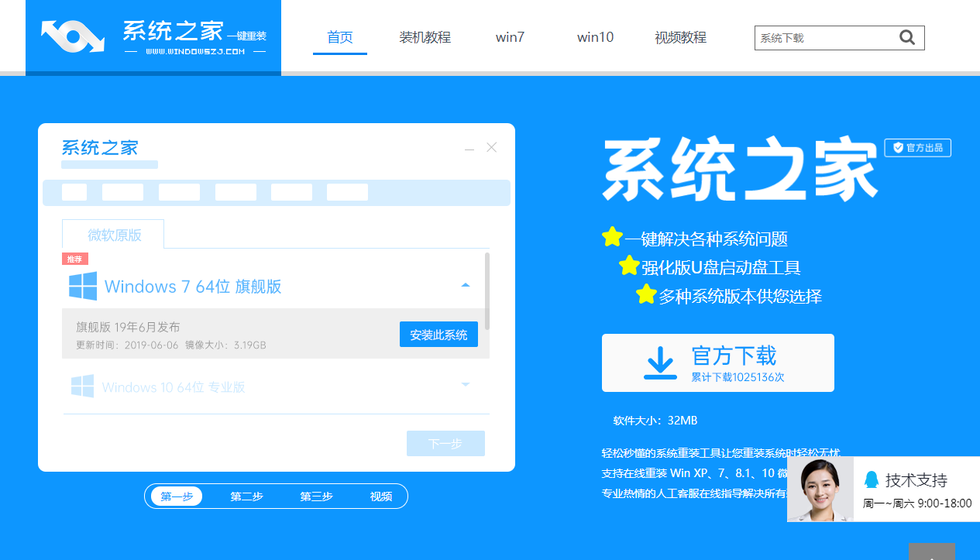Viewport: 980px width, 560px height.
Task: Click the 系统之家 arrow logo icon
Action: [73, 36]
